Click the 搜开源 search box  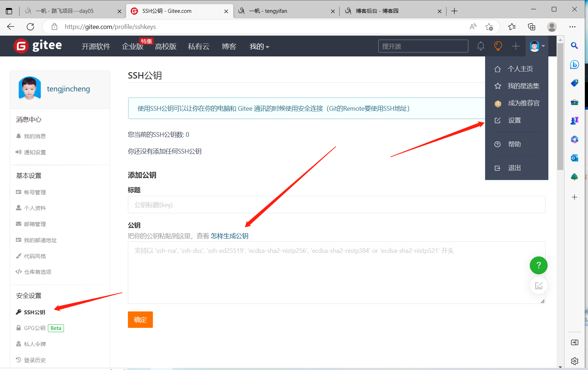point(423,46)
